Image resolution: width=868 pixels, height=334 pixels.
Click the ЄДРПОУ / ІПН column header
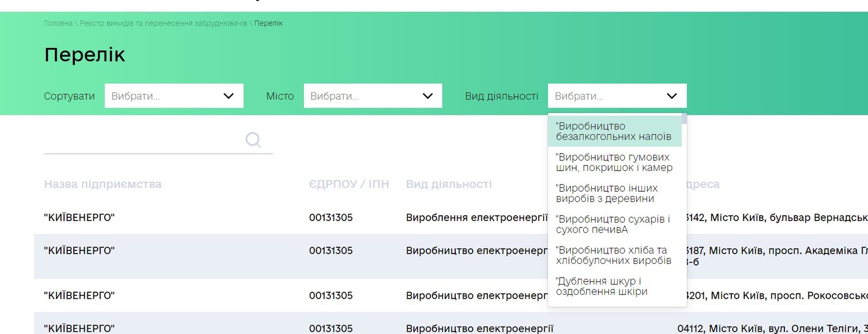click(349, 184)
